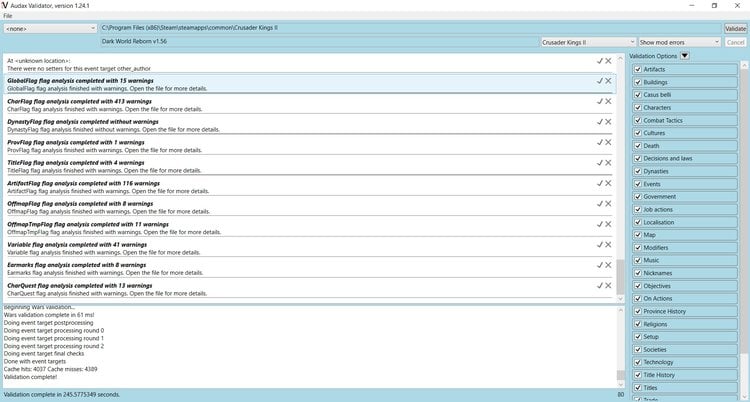Click the checkmark on ProvFlag analysis row
The image size is (750, 402).
pos(599,142)
